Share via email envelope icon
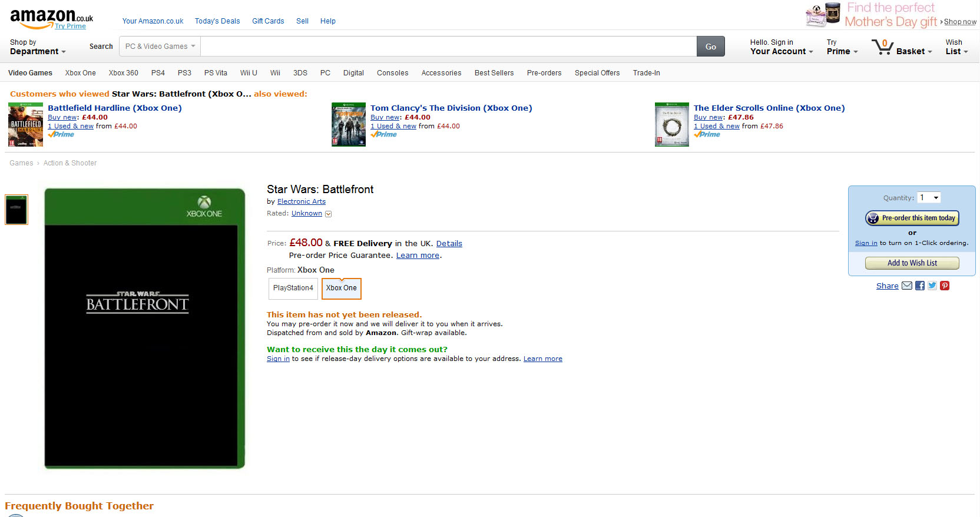980x517 pixels. pyautogui.click(x=907, y=286)
